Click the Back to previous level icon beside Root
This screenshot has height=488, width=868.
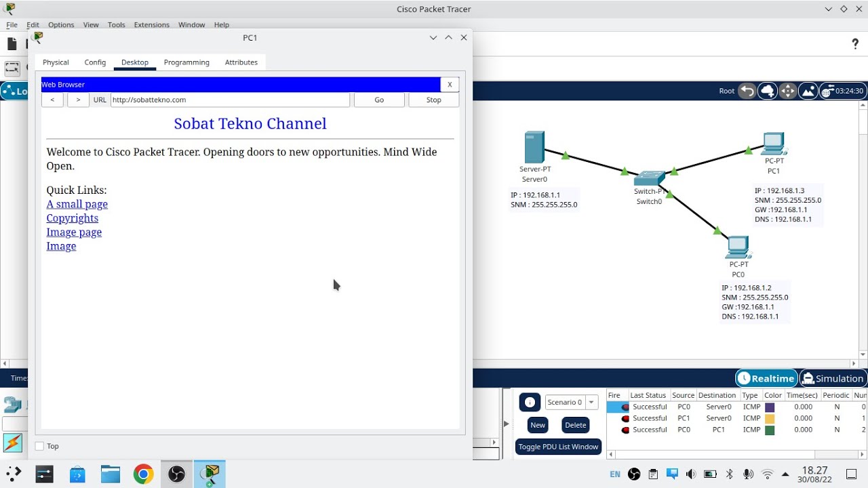[x=747, y=91]
